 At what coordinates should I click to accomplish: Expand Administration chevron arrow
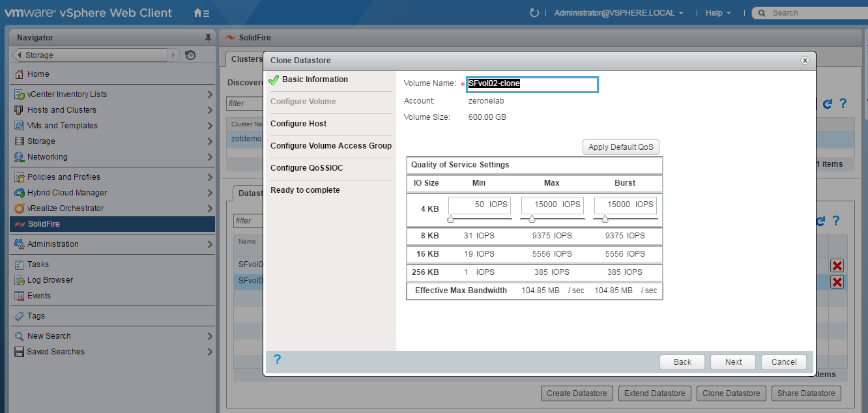coord(210,244)
